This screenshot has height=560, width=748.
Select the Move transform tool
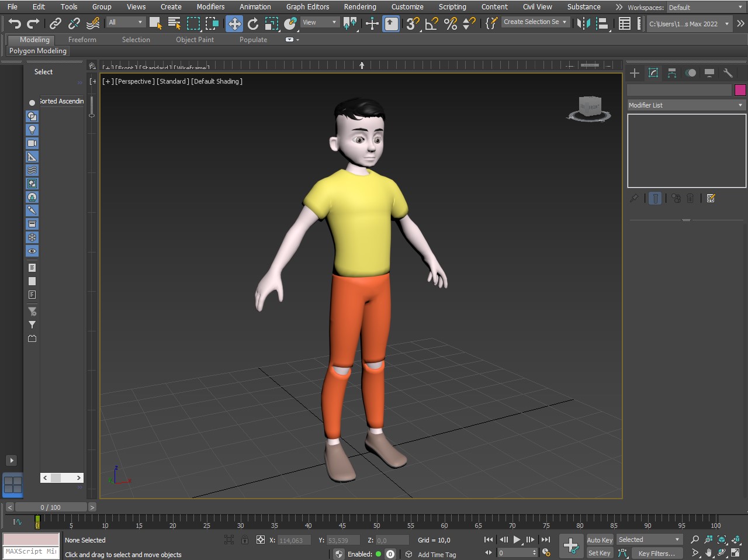[234, 23]
